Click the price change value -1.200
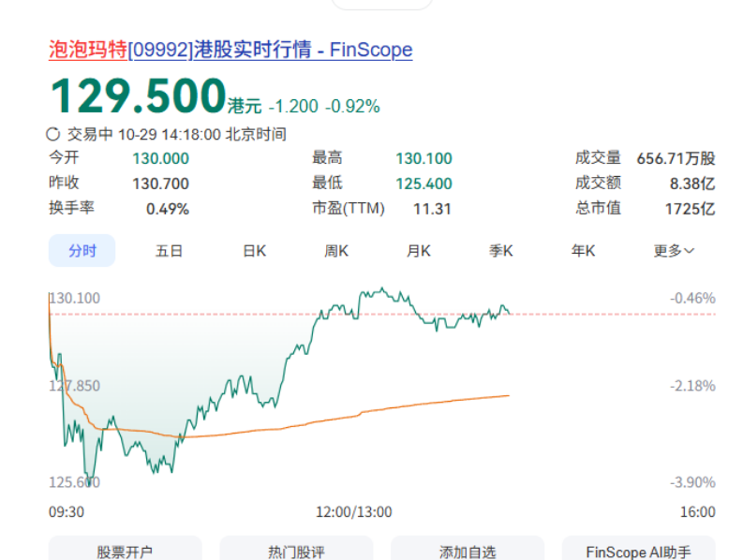Image resolution: width=743 pixels, height=560 pixels. coord(293,107)
